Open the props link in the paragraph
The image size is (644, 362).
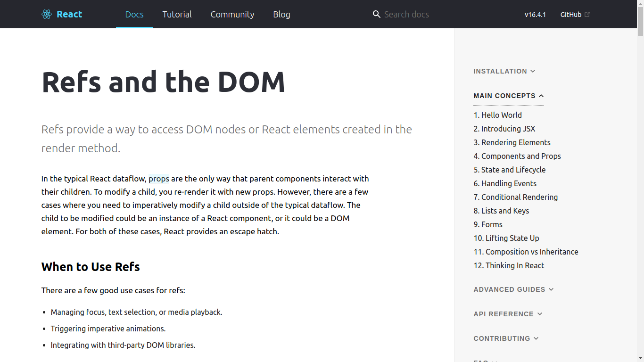158,179
